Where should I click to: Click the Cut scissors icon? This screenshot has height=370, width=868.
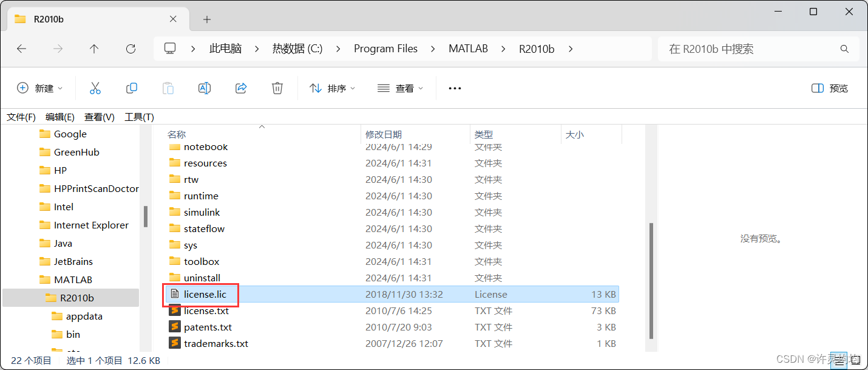tap(95, 88)
